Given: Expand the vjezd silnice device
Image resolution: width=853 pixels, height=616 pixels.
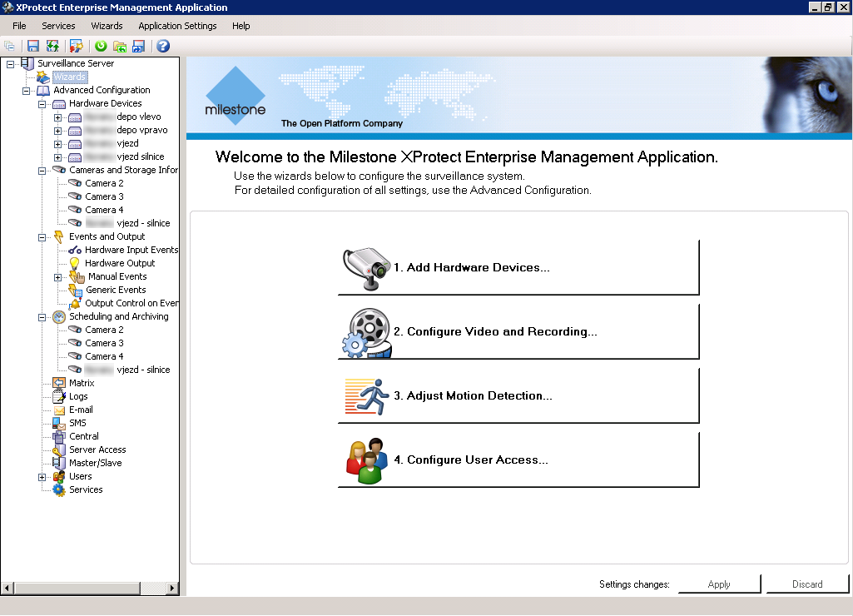Looking at the screenshot, I should coord(57,157).
